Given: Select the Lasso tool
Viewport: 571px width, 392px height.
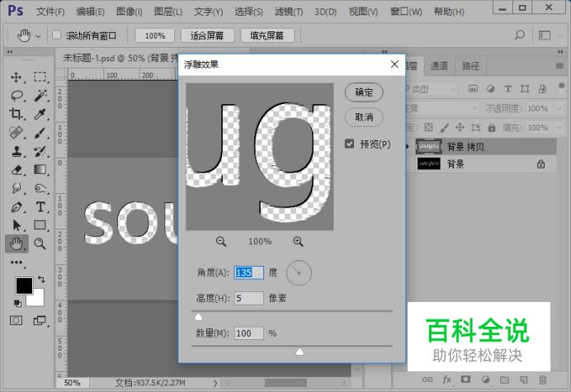Looking at the screenshot, I should click(x=17, y=96).
